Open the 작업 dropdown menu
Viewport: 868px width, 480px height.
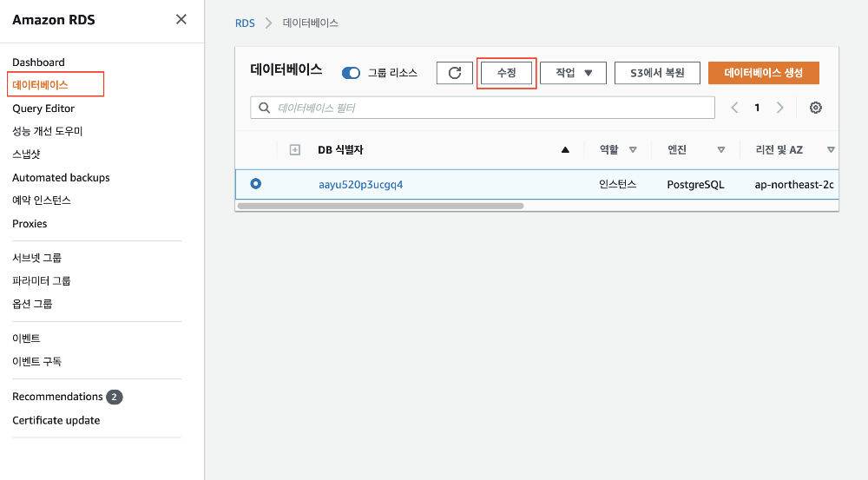click(x=573, y=73)
